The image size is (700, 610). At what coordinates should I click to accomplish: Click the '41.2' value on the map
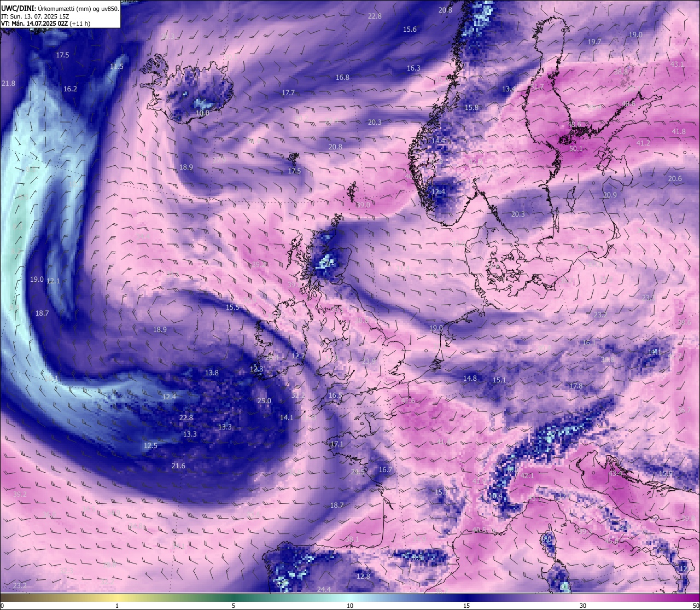click(643, 143)
